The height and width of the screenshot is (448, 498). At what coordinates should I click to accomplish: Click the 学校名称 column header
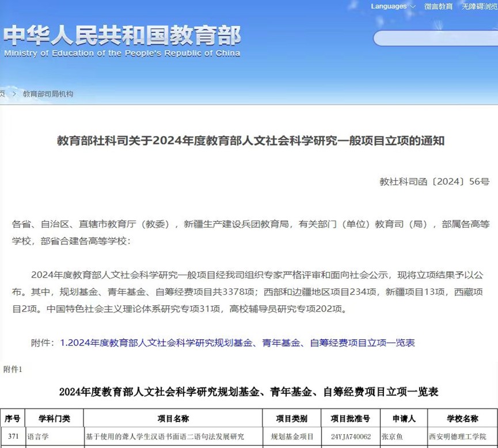click(462, 418)
